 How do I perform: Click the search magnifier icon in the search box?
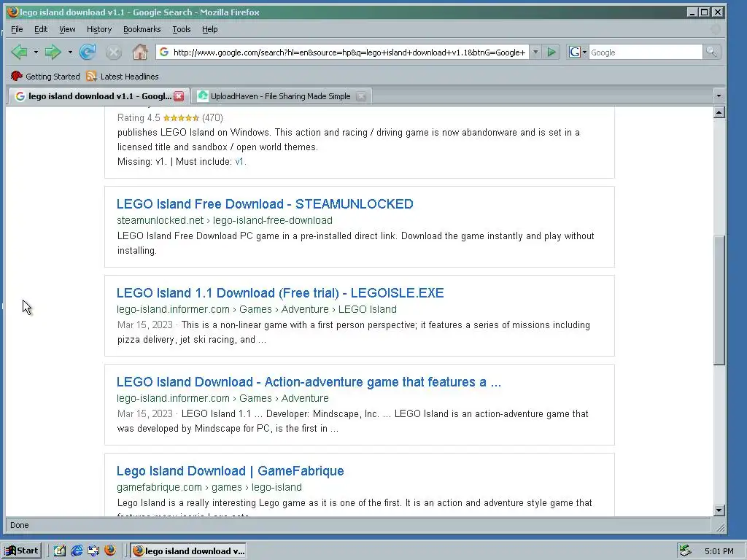(711, 52)
